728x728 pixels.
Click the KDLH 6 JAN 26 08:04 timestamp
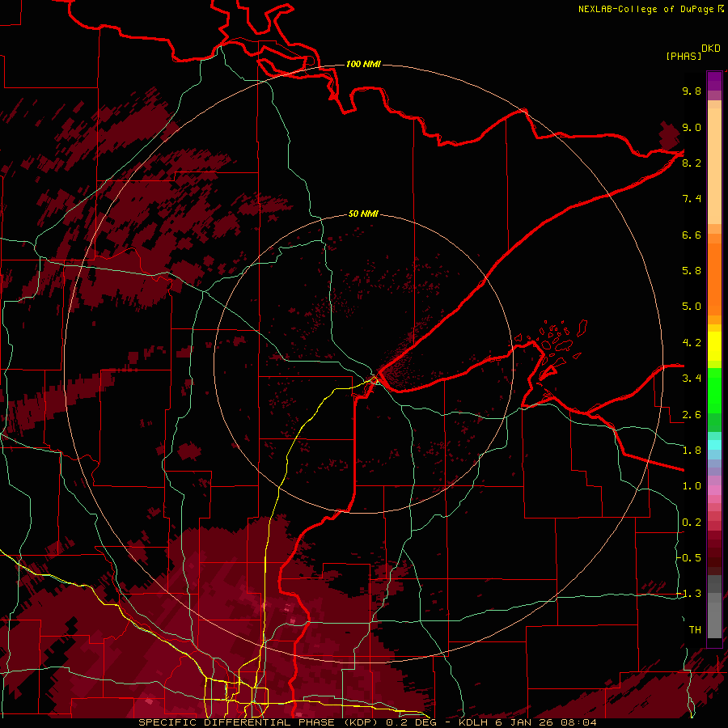point(527,722)
